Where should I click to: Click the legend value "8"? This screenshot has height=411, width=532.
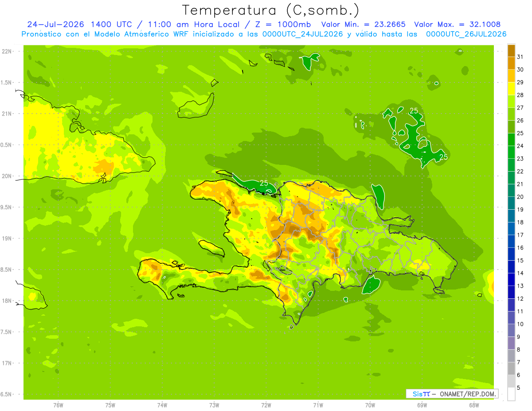(518, 350)
